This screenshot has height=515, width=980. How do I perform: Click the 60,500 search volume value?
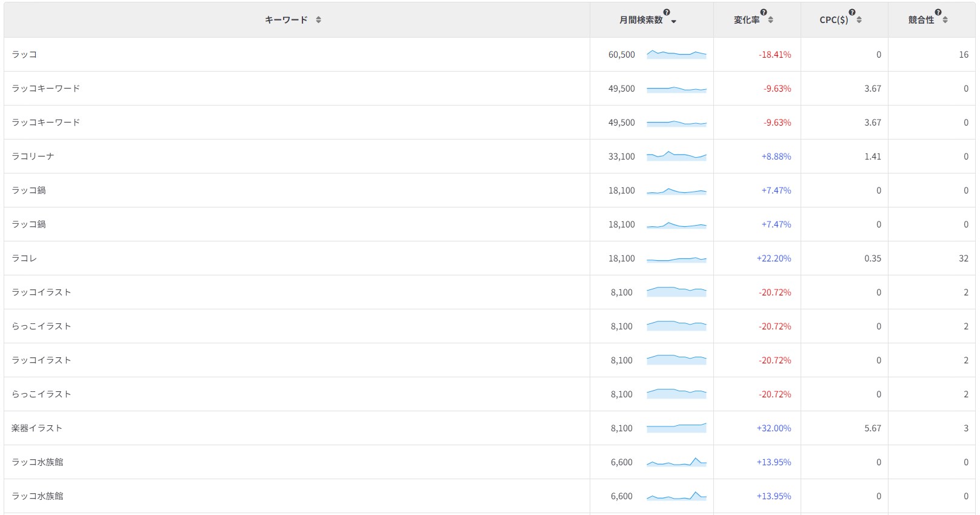click(x=622, y=55)
